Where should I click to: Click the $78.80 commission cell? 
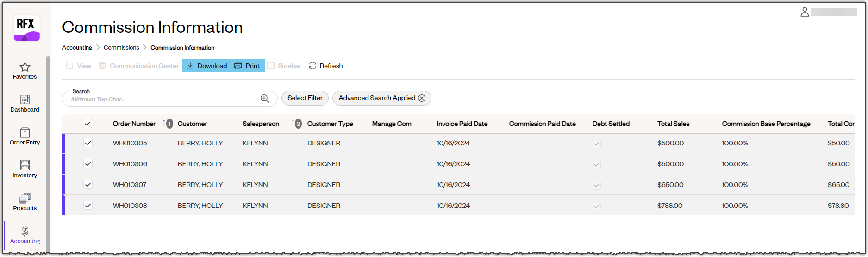point(838,206)
